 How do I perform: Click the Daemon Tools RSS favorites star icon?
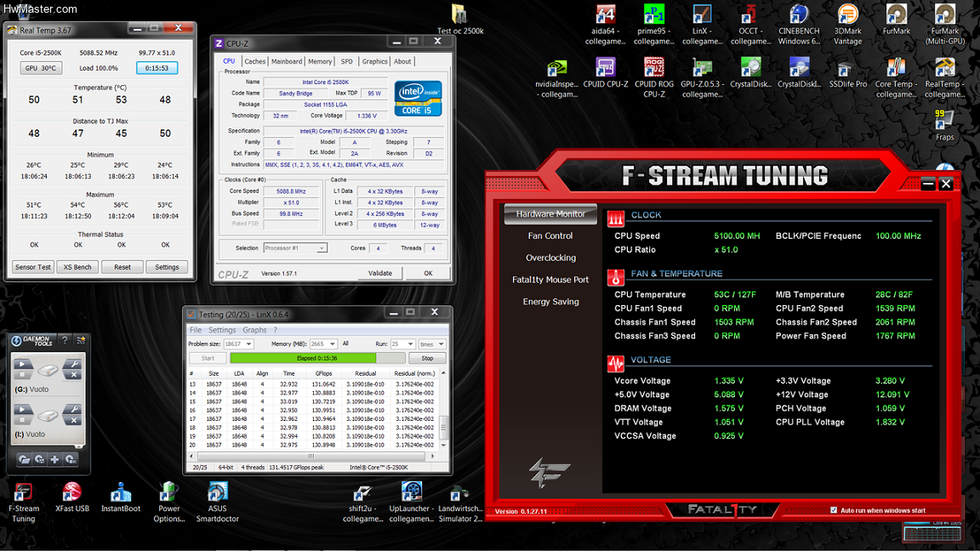point(81,340)
